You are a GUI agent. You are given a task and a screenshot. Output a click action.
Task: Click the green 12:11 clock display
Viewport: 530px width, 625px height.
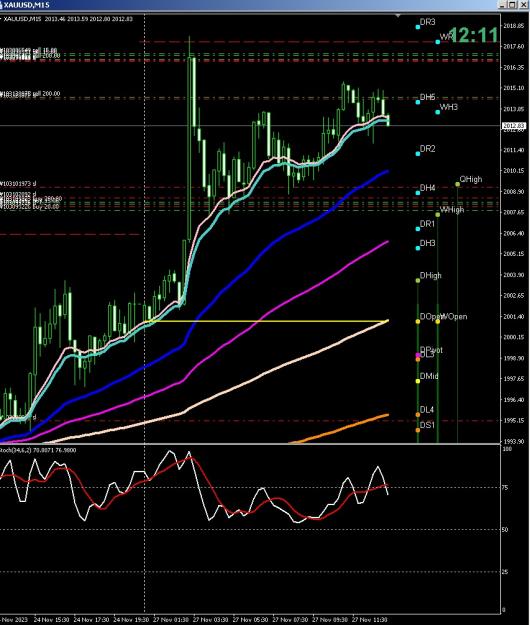click(473, 35)
